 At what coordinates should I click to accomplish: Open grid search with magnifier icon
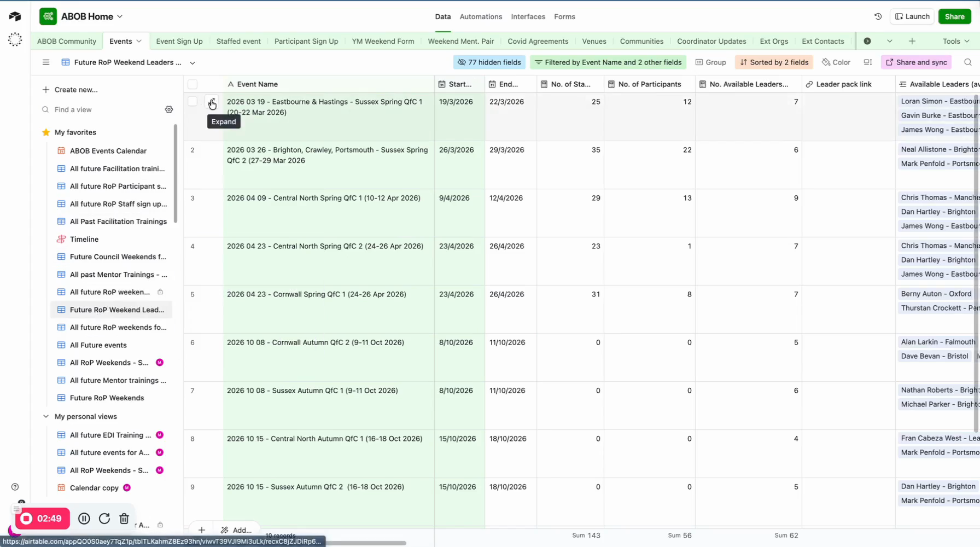click(967, 62)
